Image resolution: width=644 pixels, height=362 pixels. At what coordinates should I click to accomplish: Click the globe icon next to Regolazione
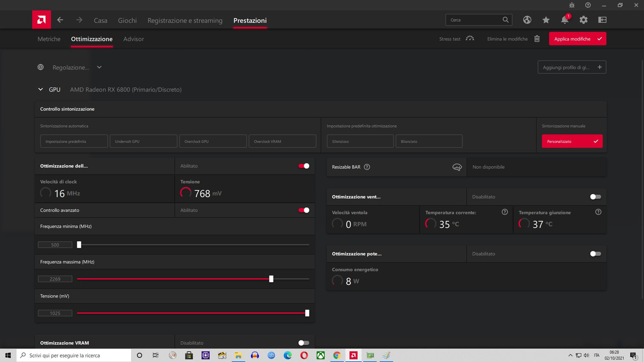click(x=41, y=67)
